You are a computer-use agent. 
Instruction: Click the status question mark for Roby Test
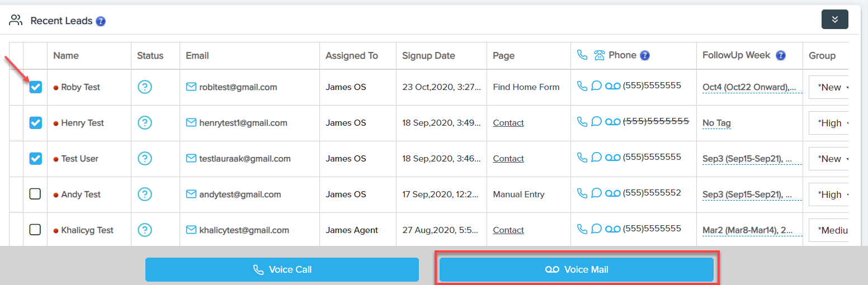[145, 87]
